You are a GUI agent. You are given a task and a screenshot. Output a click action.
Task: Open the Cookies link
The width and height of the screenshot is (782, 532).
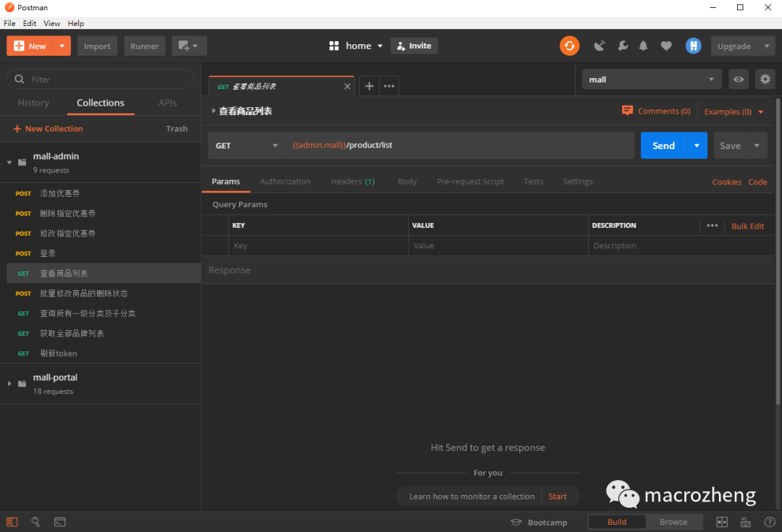727,182
